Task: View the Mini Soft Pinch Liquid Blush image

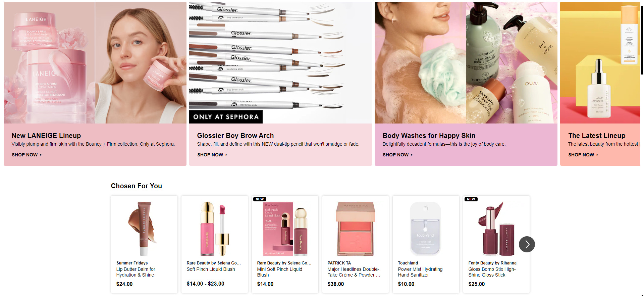Action: (285, 229)
